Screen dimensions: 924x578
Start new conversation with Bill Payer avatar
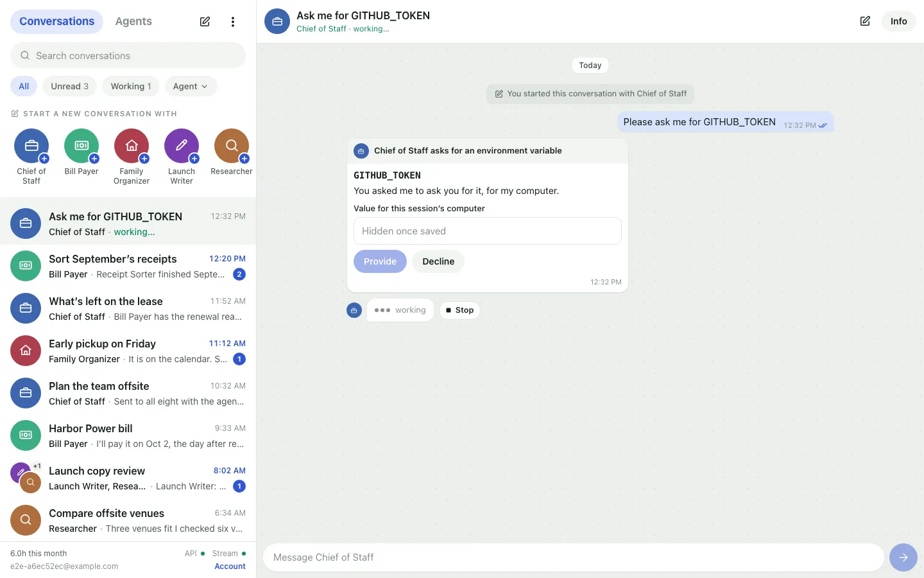coord(81,146)
